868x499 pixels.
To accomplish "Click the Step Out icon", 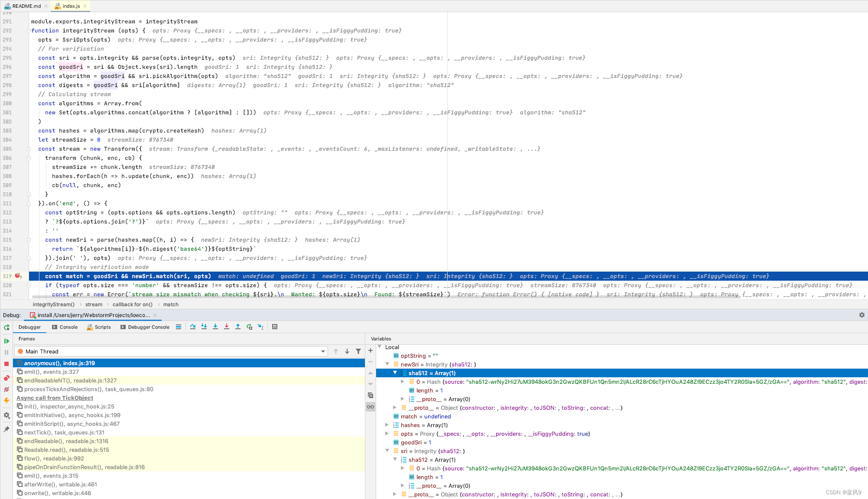I will [x=238, y=327].
